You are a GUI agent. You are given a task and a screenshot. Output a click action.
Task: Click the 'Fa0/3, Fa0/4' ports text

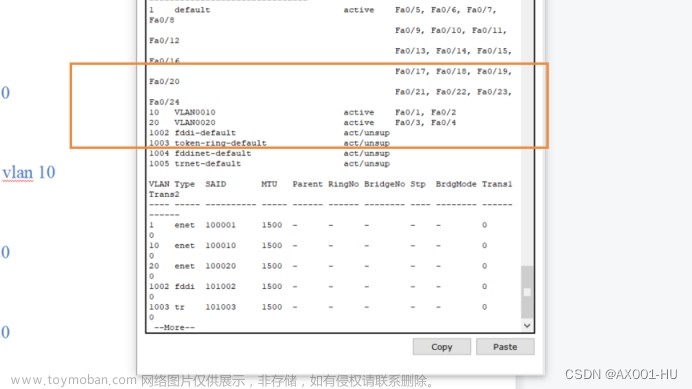click(x=425, y=122)
